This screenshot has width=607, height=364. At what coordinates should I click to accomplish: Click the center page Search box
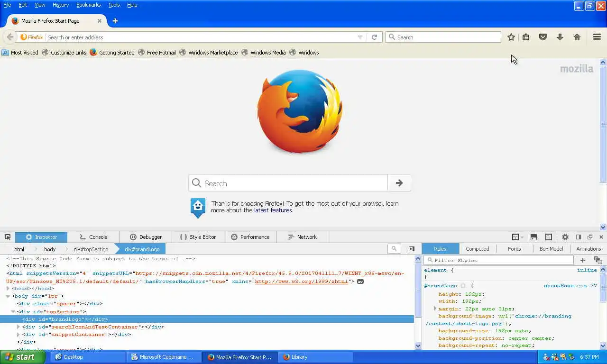[288, 183]
